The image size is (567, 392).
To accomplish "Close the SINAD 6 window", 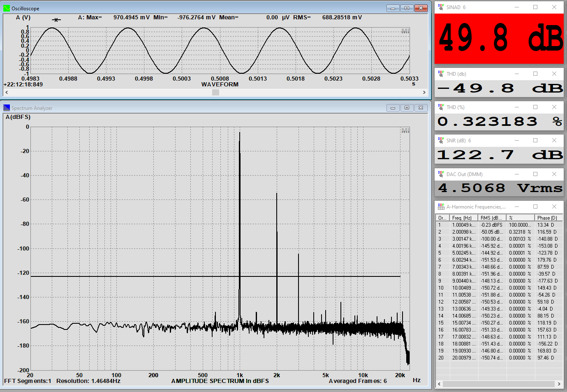I will [x=554, y=7].
